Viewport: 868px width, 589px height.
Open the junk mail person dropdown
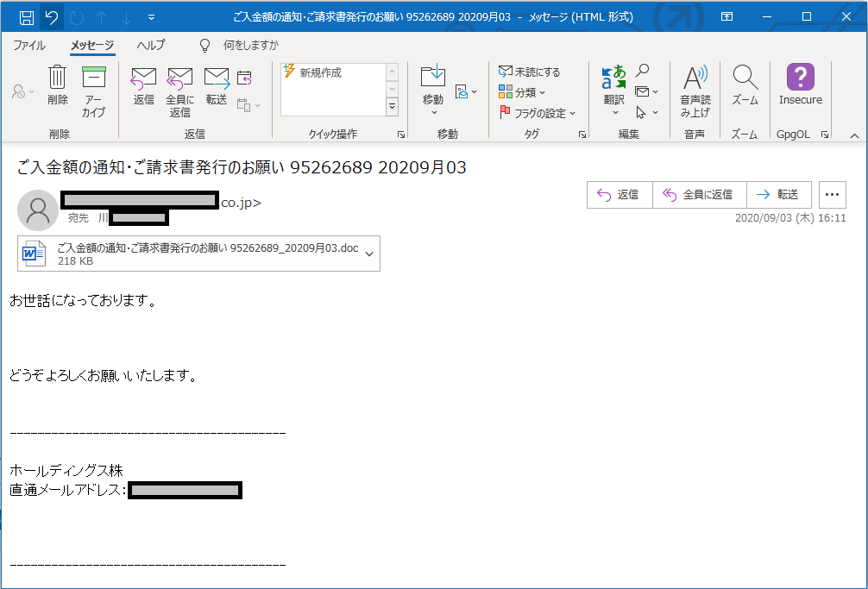pos(22,91)
